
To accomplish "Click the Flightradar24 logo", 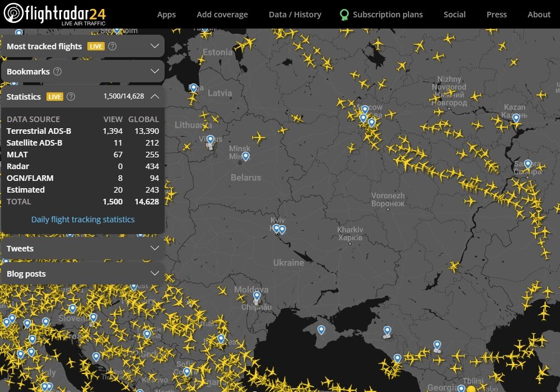I will click(x=55, y=13).
